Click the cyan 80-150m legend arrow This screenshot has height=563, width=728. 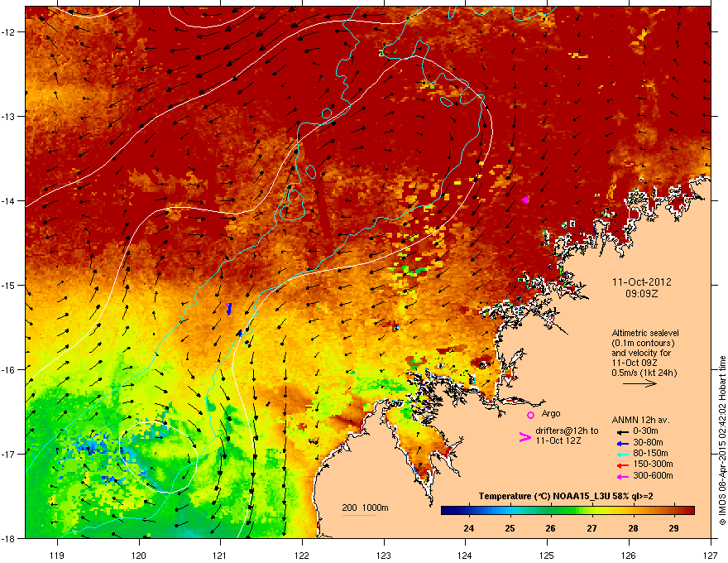point(623,454)
